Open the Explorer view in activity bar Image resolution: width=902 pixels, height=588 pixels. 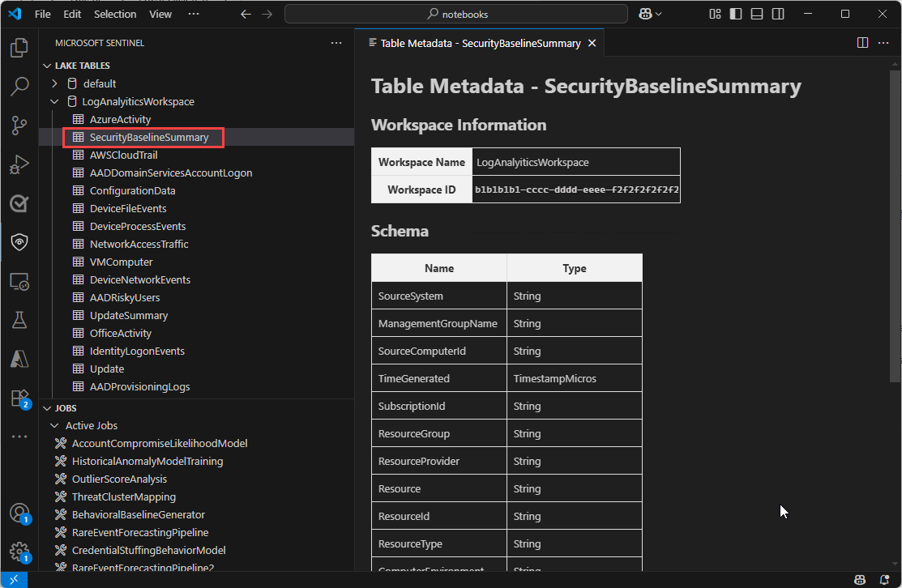[19, 47]
